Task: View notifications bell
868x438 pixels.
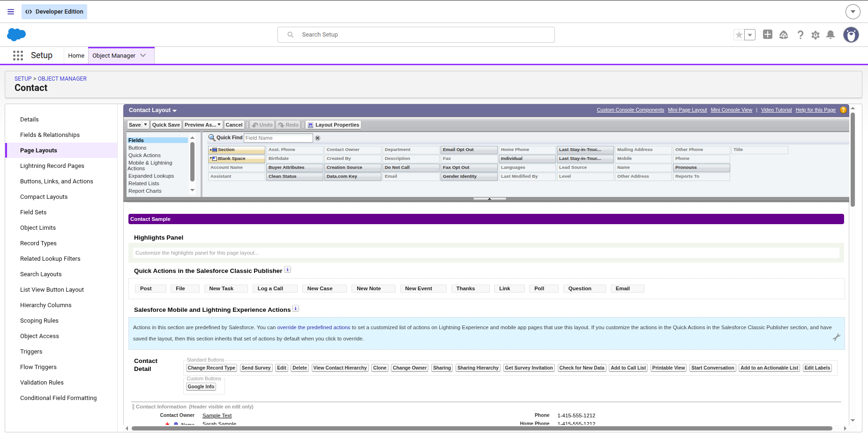Action: click(x=831, y=35)
